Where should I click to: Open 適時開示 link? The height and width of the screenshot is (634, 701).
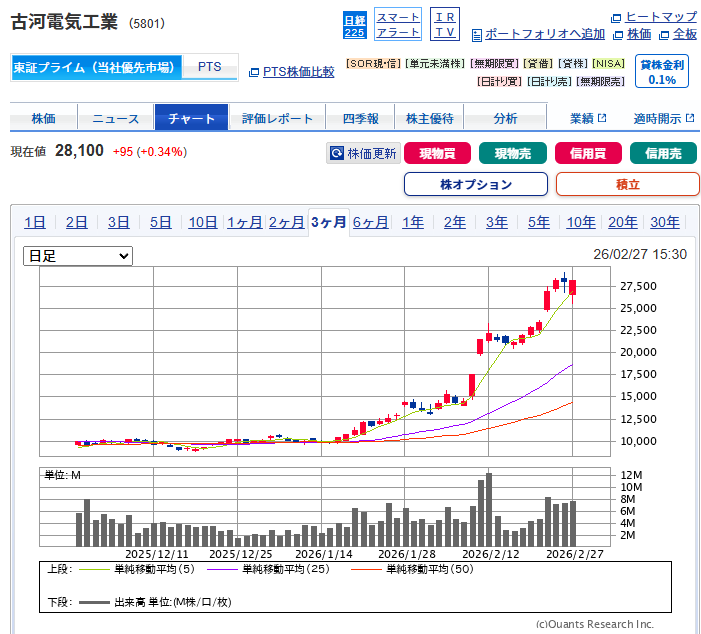tap(657, 118)
